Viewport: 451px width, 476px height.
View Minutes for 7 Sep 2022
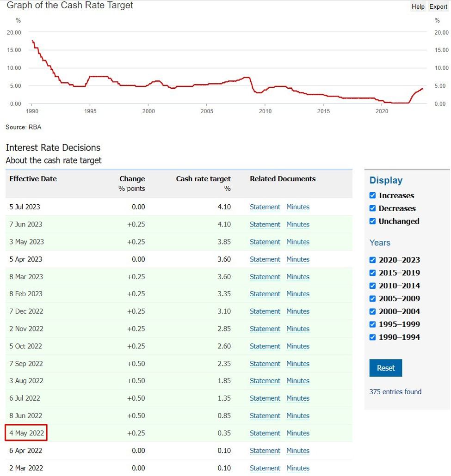(298, 364)
